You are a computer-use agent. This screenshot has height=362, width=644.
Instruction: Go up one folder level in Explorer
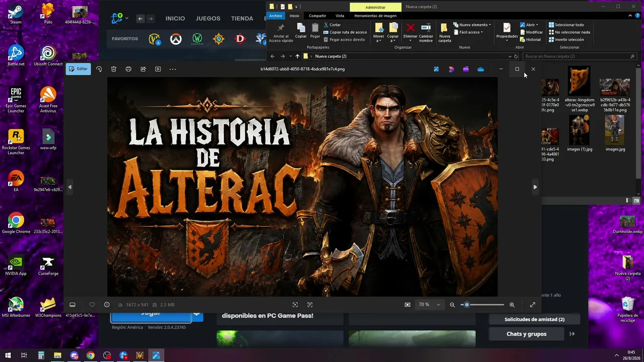click(x=297, y=56)
